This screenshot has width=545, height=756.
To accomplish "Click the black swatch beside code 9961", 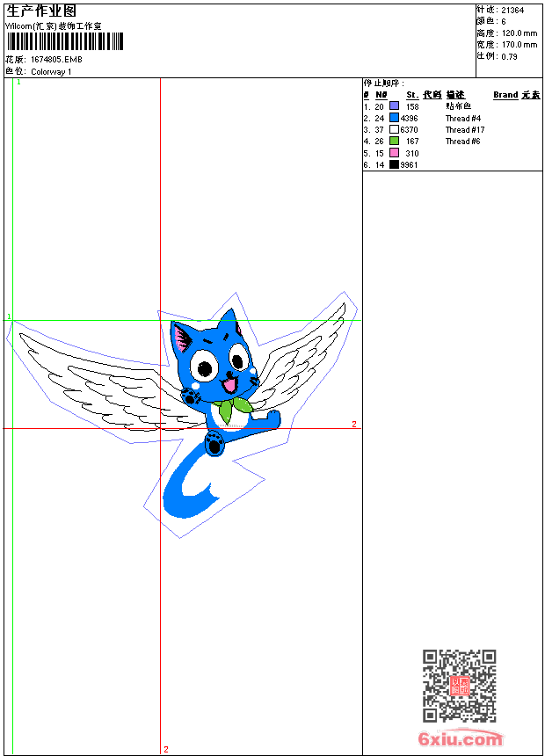I will tap(394, 164).
